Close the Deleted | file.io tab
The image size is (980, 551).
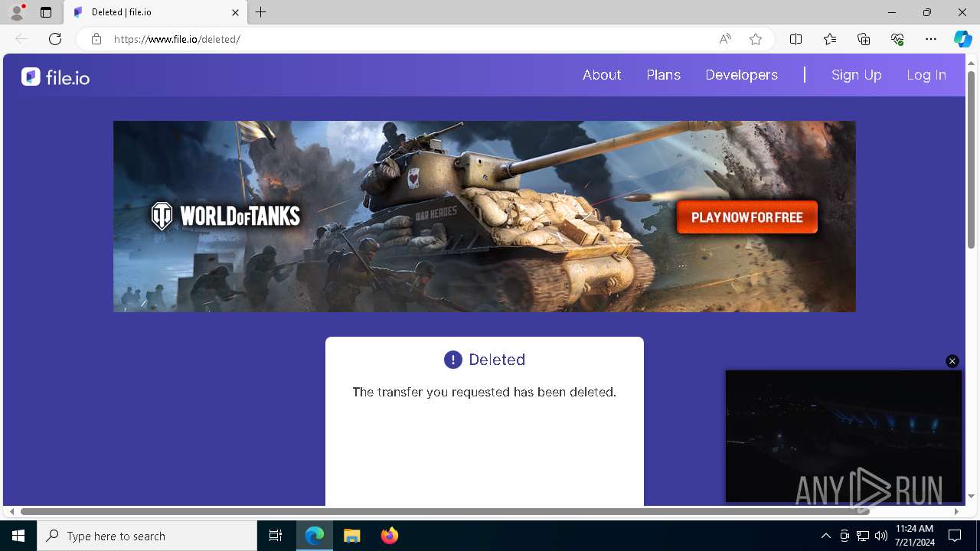(235, 12)
